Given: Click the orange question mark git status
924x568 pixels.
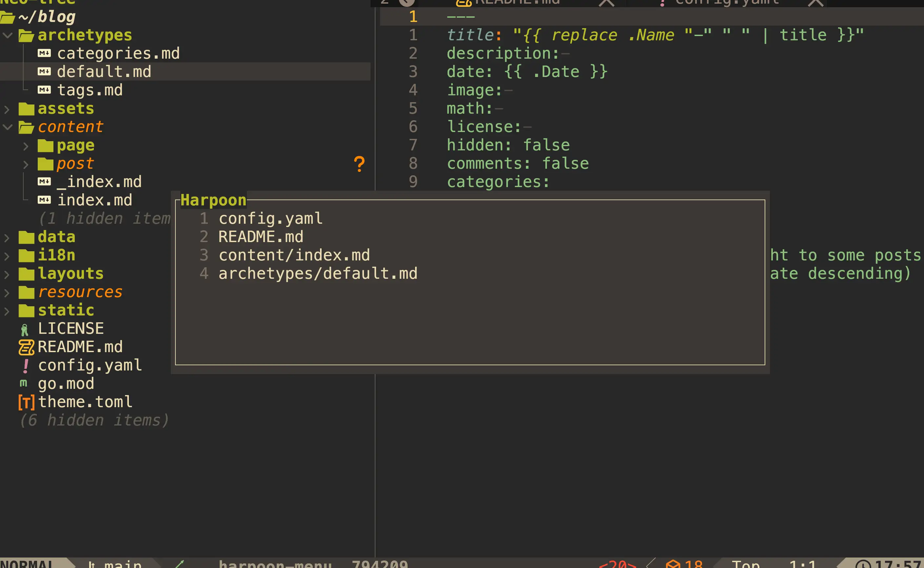Looking at the screenshot, I should tap(359, 164).
